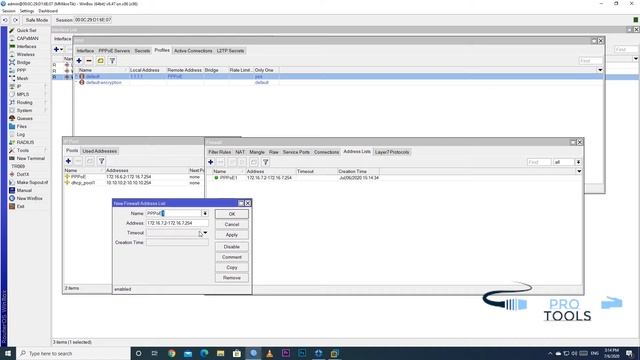Open Manual sidebar item
Image resolution: width=640 pixels, height=360 pixels.
coord(24,190)
